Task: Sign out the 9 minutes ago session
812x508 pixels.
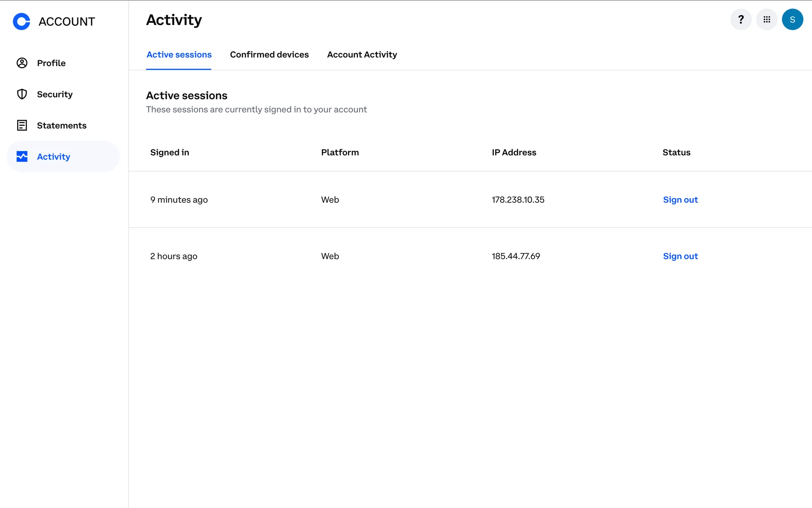Action: click(x=680, y=200)
